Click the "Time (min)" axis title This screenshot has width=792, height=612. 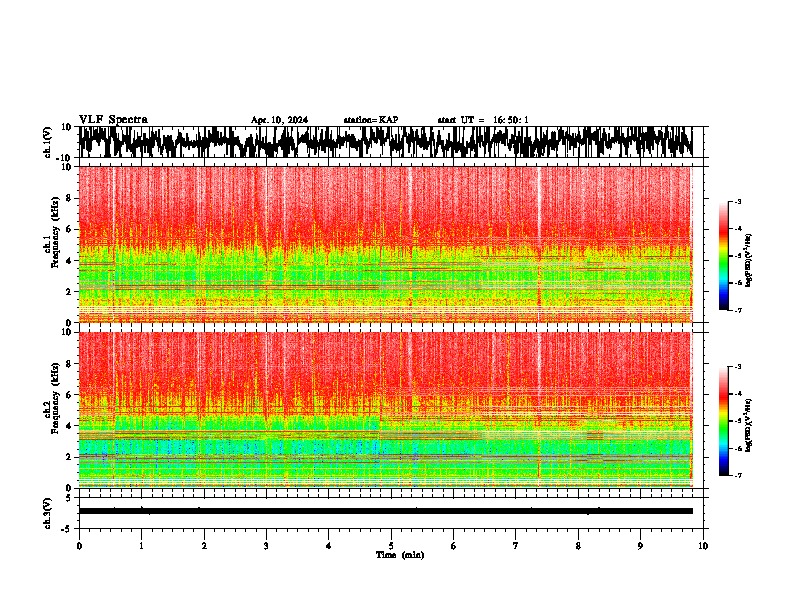[400, 555]
